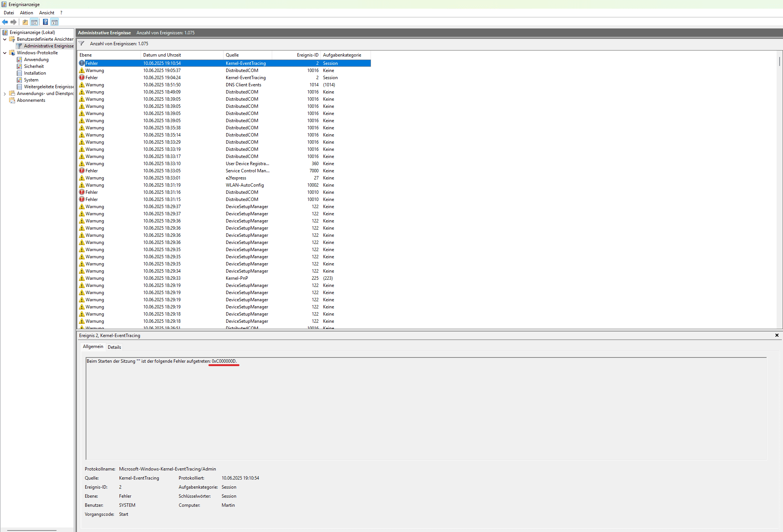Switch to the Details tab
Viewport: 783px width, 532px height.
[x=114, y=347]
